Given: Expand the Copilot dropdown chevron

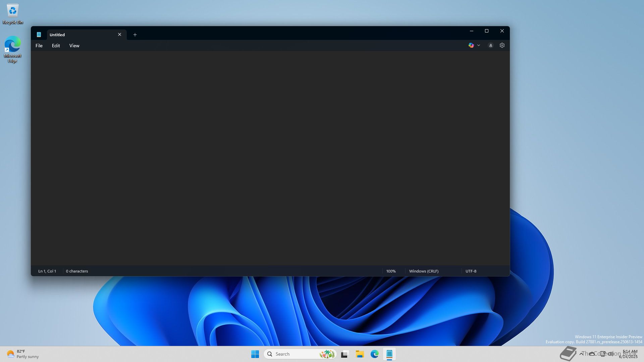Looking at the screenshot, I should tap(479, 45).
